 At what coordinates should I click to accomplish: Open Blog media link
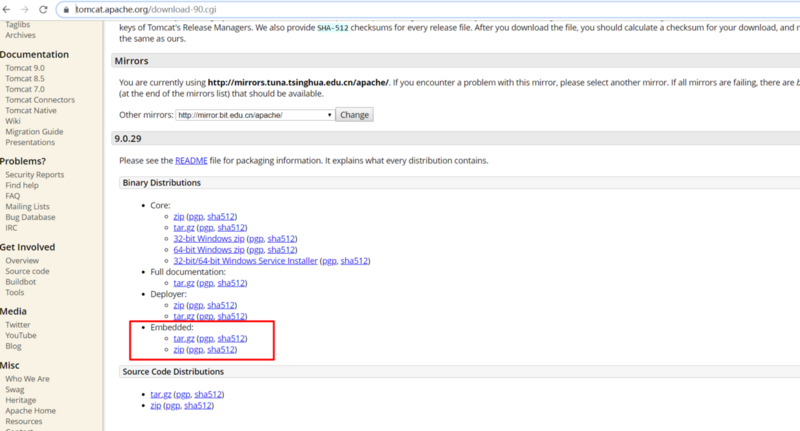13,346
